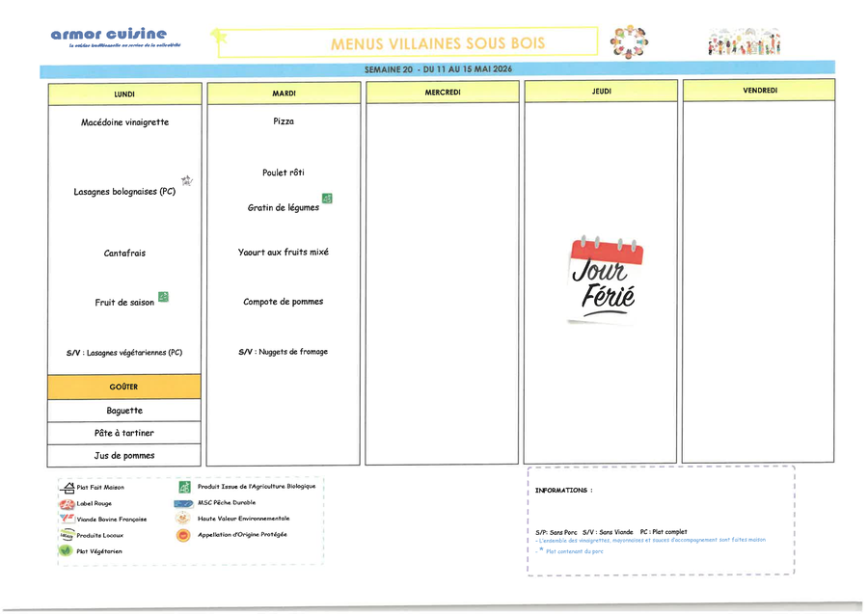The width and height of the screenshot is (868, 614).
Task: Click the Haute Valeur Environnementale icon
Action: (183, 519)
